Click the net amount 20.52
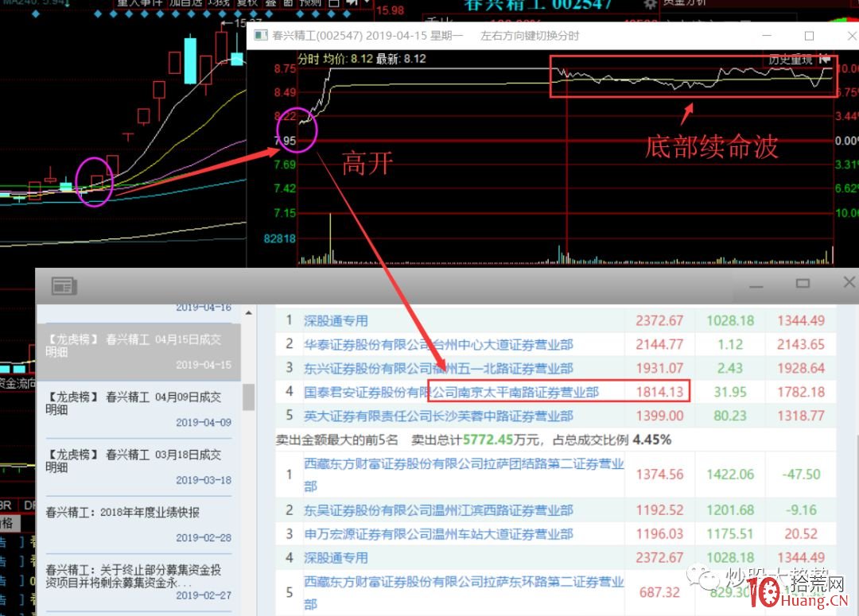The width and height of the screenshot is (859, 616). point(800,534)
